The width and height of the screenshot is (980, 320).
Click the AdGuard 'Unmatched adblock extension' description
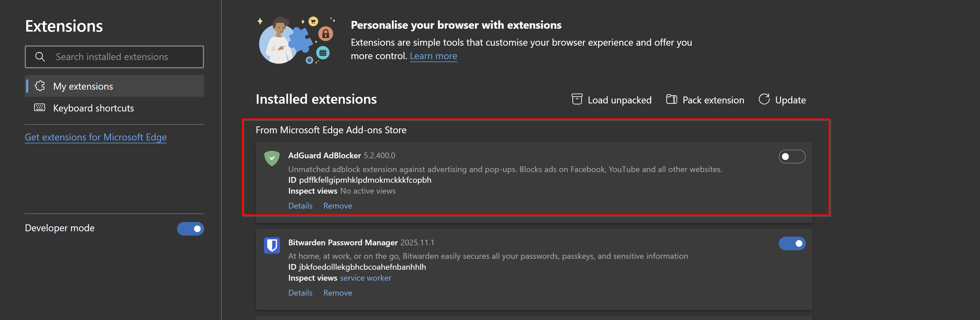505,169
